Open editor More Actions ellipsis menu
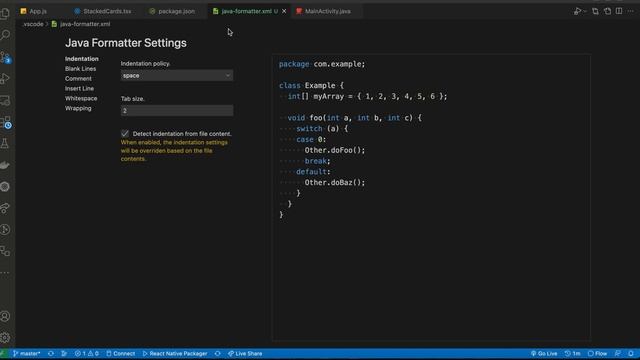Screen dimensions: 640x360 pos(631,11)
